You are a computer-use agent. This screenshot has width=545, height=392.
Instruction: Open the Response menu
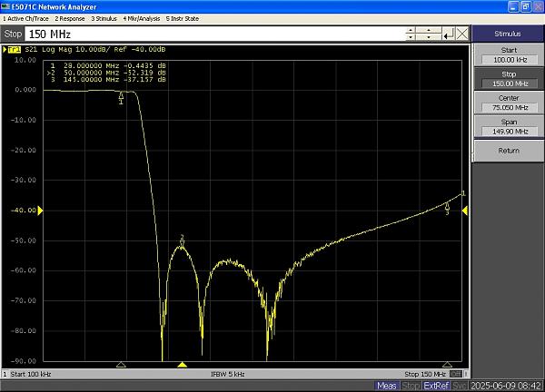tap(70, 19)
